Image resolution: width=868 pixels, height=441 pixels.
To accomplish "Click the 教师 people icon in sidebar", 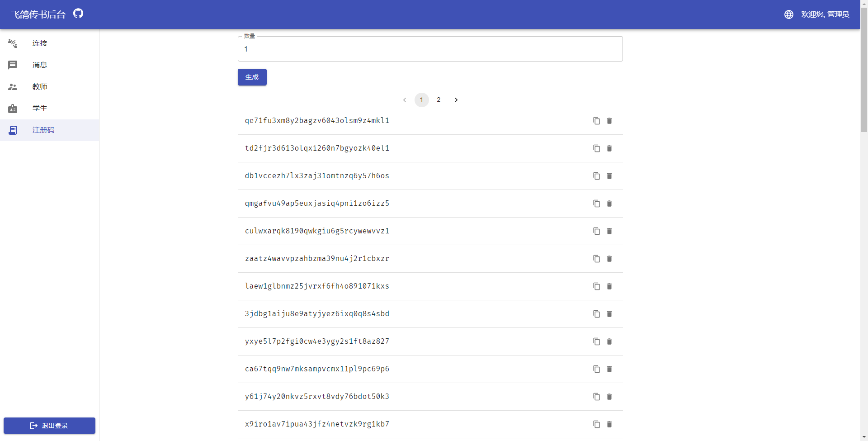I will tap(13, 87).
